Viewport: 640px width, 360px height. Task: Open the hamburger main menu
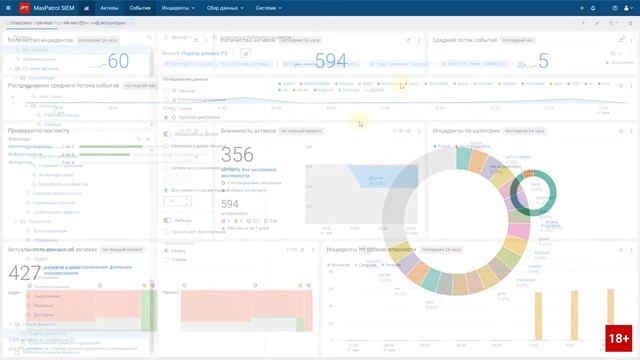coord(8,8)
